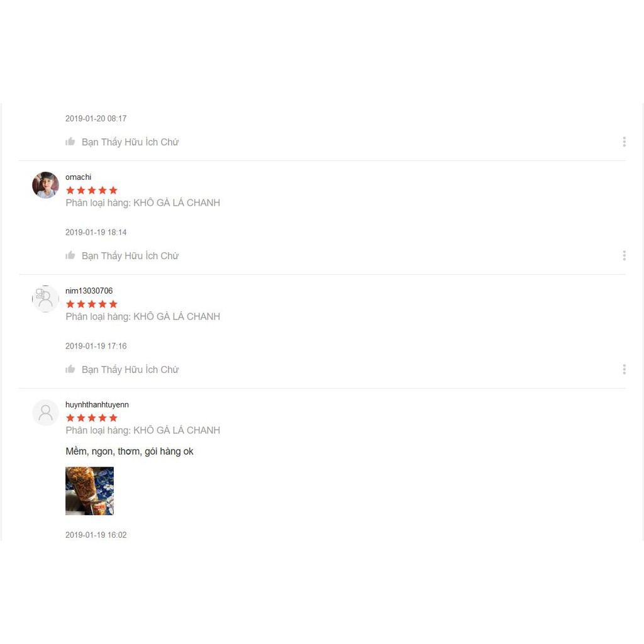
Task: Click omachi's 'Phân loại hàng: KHÔ GÀ LÁ CHANH' text
Action: coord(143,203)
